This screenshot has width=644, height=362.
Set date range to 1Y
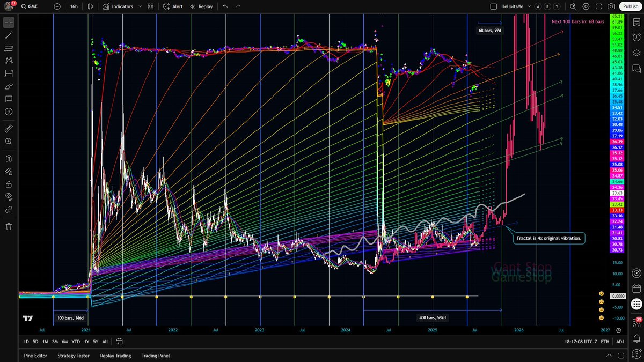(87, 342)
